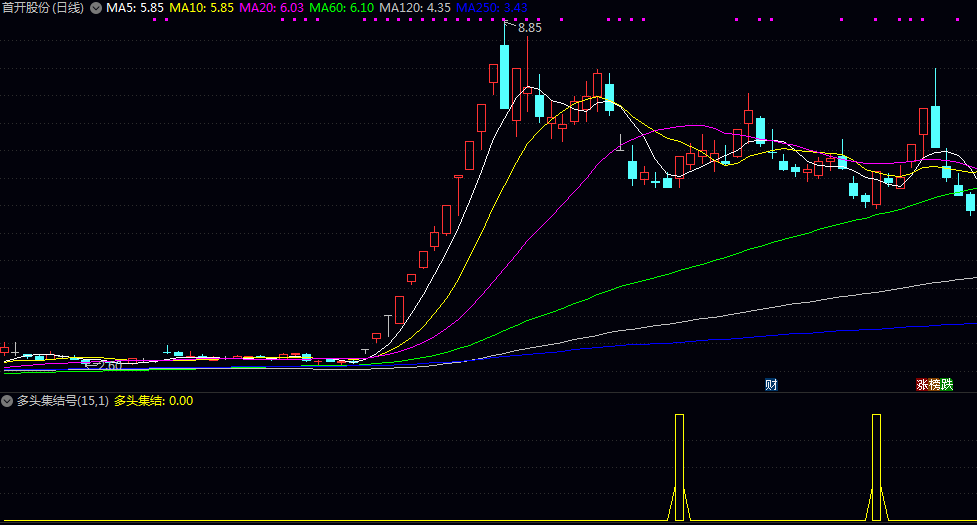
Task: Click the 首开股份 (日线) chart title
Action: coord(43,8)
